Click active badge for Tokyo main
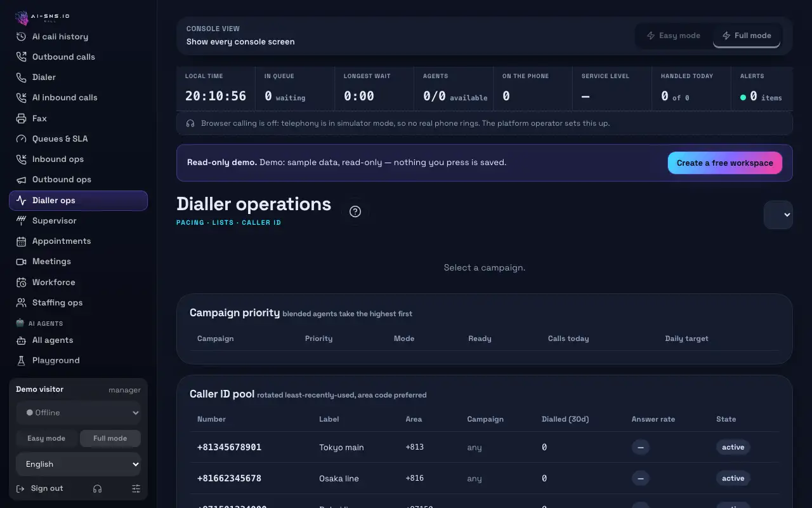 (x=733, y=448)
